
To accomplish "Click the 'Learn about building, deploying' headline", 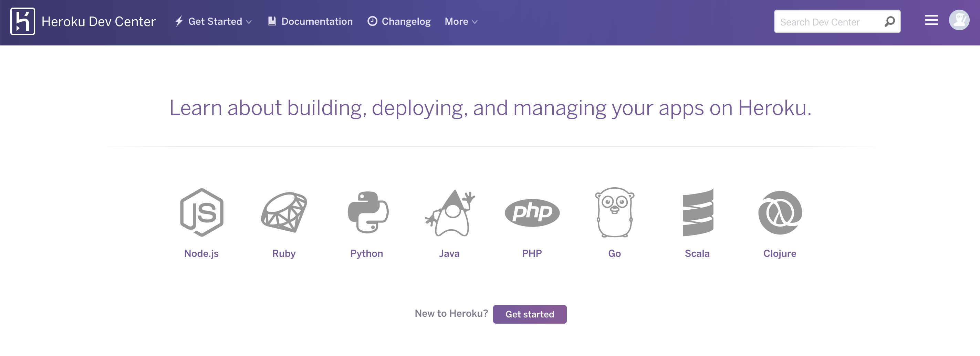I will click(490, 108).
